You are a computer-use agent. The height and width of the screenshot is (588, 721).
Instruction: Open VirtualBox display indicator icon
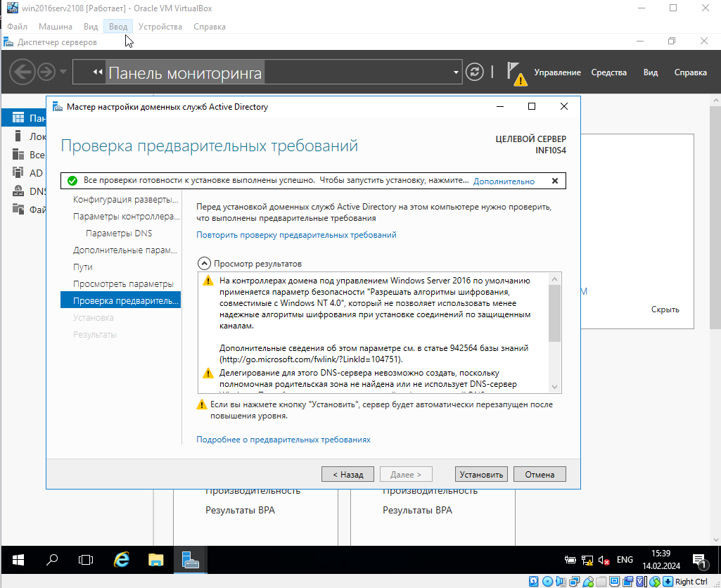point(614,582)
